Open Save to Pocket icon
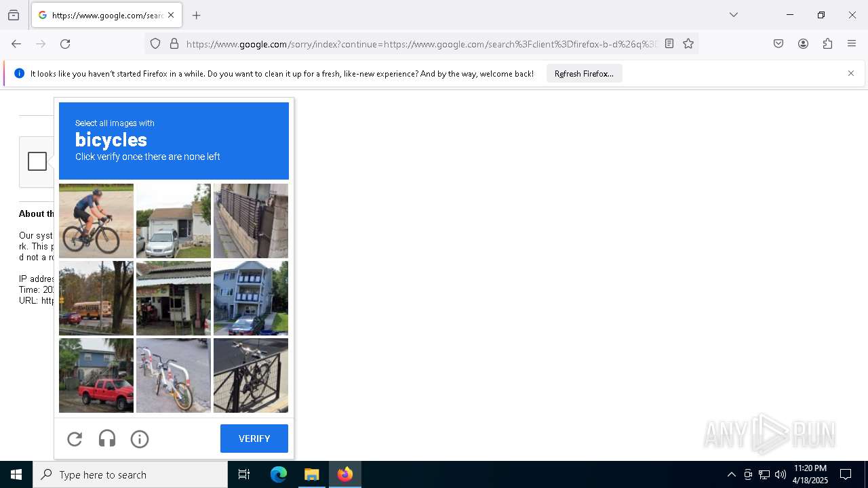Viewport: 868px width, 488px height. [778, 43]
